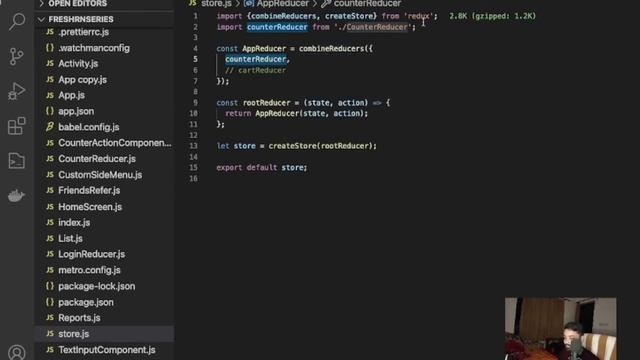Open the terminal-style icon in activity bar
The image size is (640, 360).
[x=17, y=161]
